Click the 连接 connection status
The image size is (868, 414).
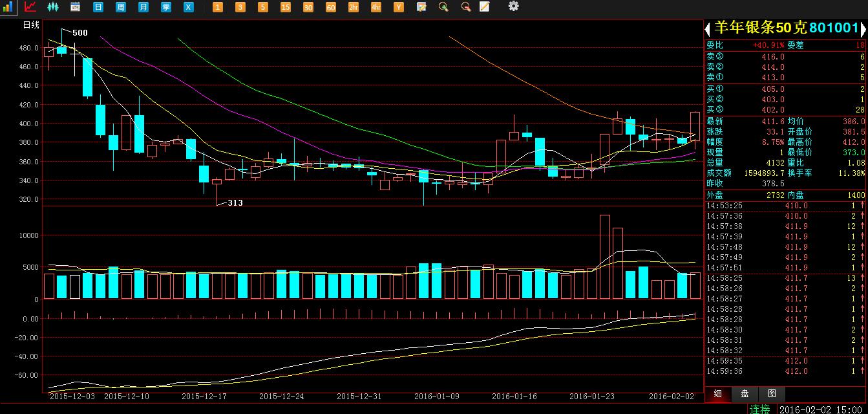(x=760, y=409)
